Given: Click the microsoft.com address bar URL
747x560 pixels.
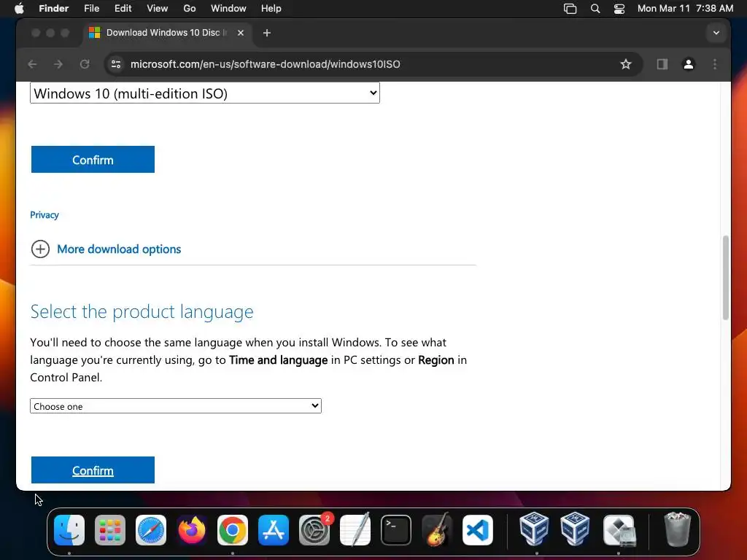Looking at the screenshot, I should pyautogui.click(x=266, y=64).
